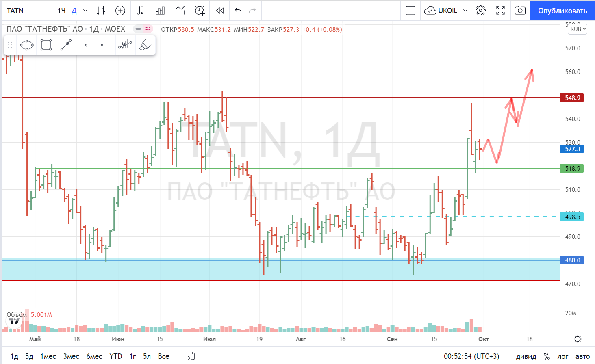
Task: Set range to YTD
Action: 116,356
